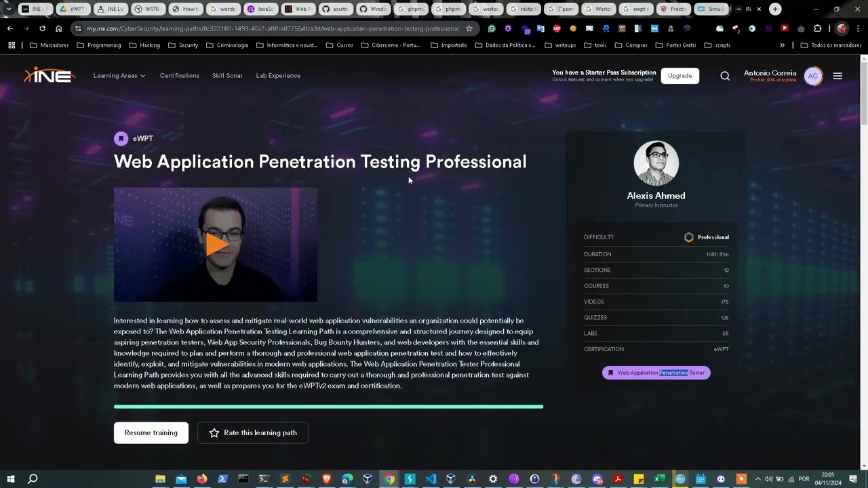Switch to the nikto browser tab
Screen dimensions: 868x488
point(522,9)
